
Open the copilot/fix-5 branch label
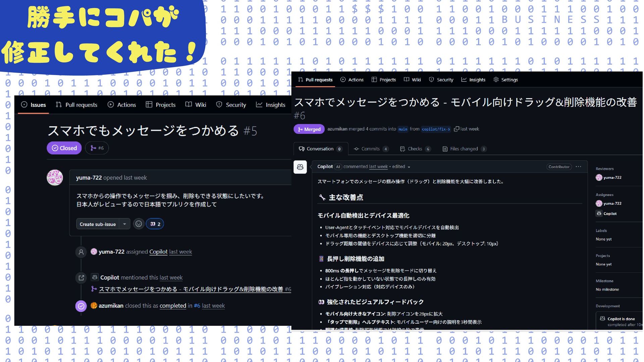[436, 129]
